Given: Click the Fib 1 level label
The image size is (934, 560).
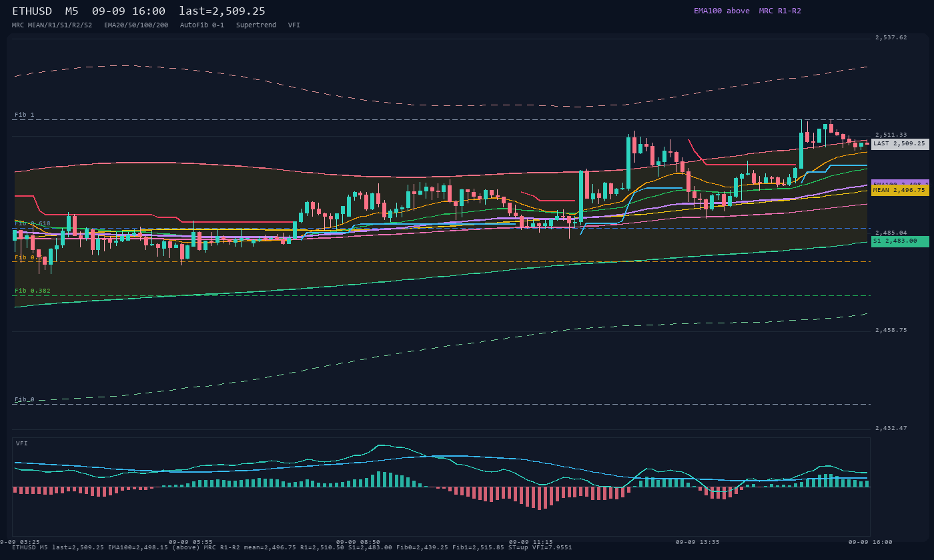Looking at the screenshot, I should coord(25,115).
